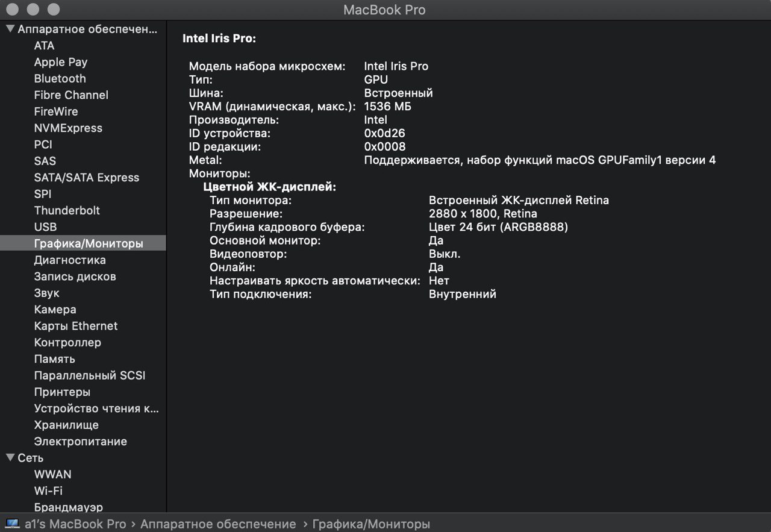This screenshot has width=771, height=532.
Task: Collapse the Аппаратное обеспечение section
Action: (10, 29)
